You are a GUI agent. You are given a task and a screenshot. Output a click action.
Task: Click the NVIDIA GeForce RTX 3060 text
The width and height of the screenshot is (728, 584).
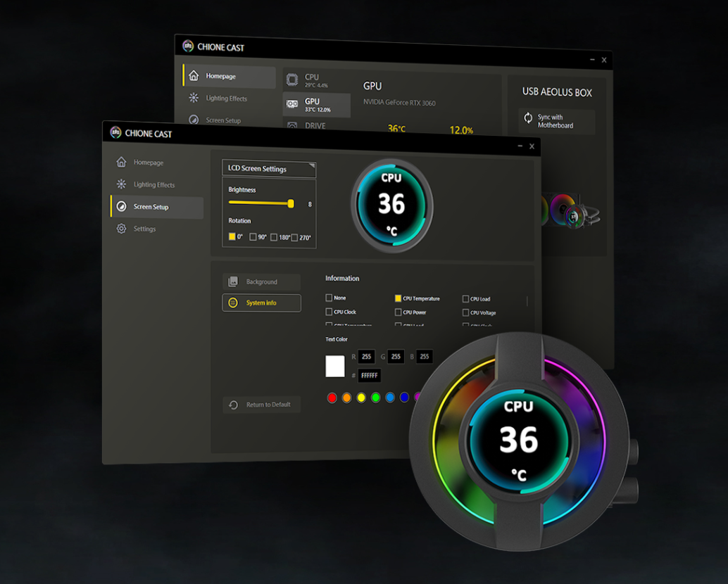(399, 103)
